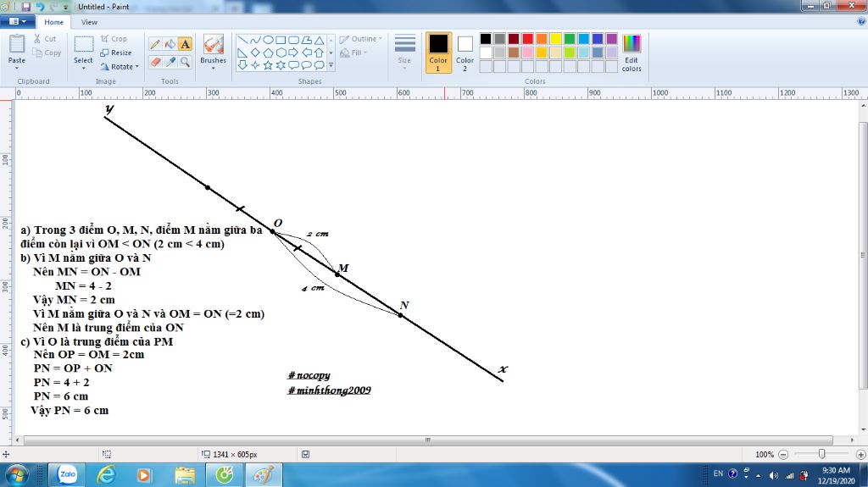The height and width of the screenshot is (487, 868).
Task: Click the Save icon in title bar
Action: pyautogui.click(x=26, y=7)
